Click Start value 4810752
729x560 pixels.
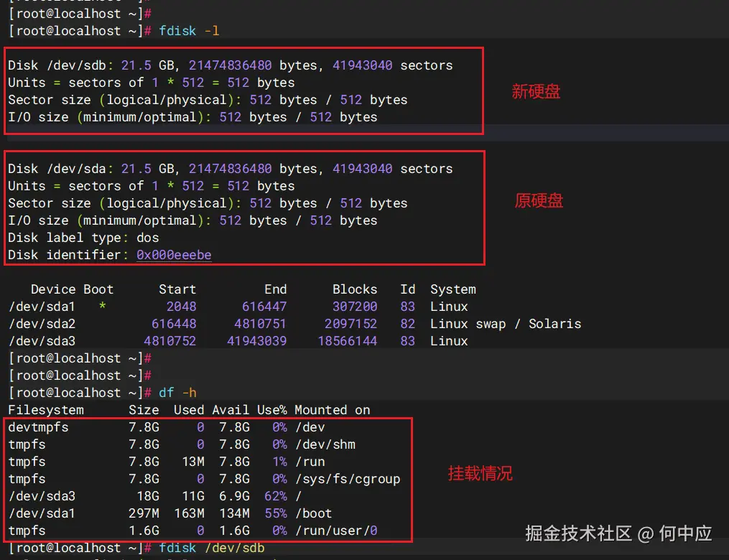tap(170, 341)
